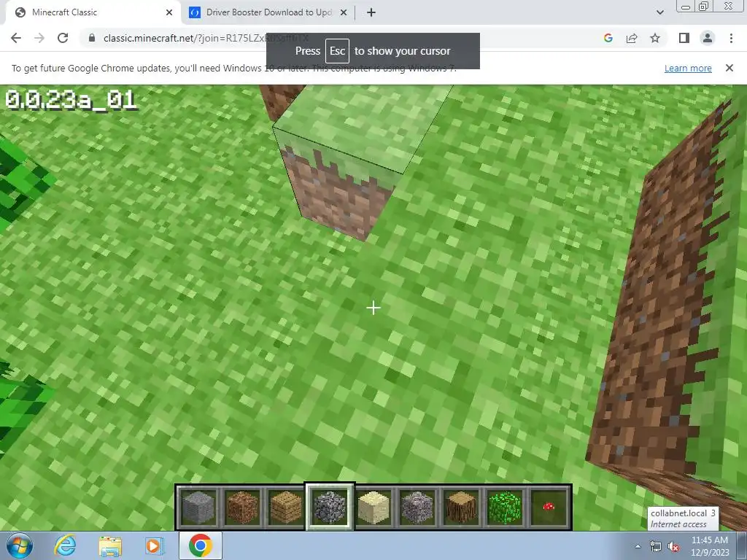Select the cobblestone block in hotbar
The image size is (747, 560).
330,507
